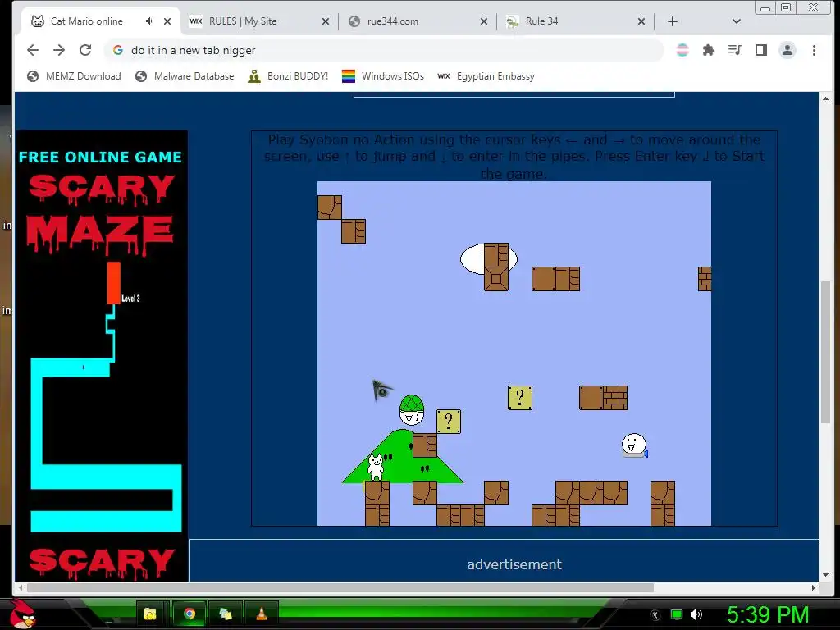This screenshot has height=630, width=840.
Task: Click the system tray volume speaker
Action: pyautogui.click(x=696, y=614)
